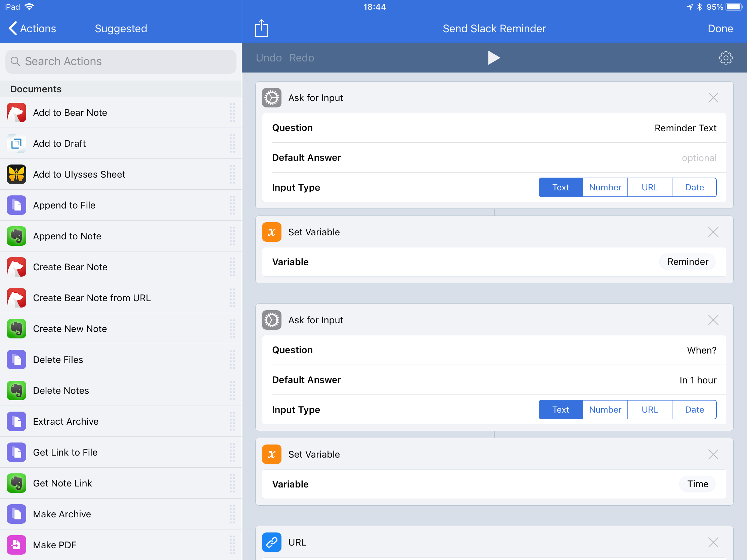Set When? input type to URL

click(x=650, y=410)
